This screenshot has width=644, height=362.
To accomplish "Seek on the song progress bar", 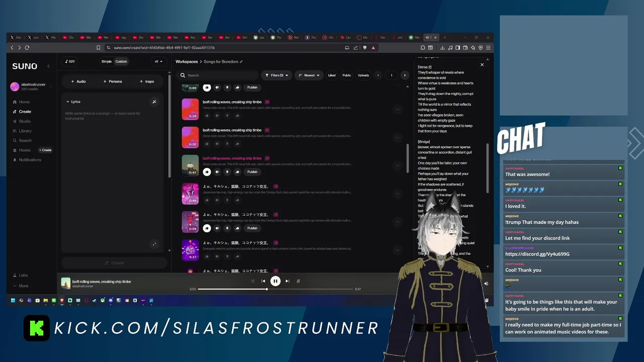I will (275, 289).
